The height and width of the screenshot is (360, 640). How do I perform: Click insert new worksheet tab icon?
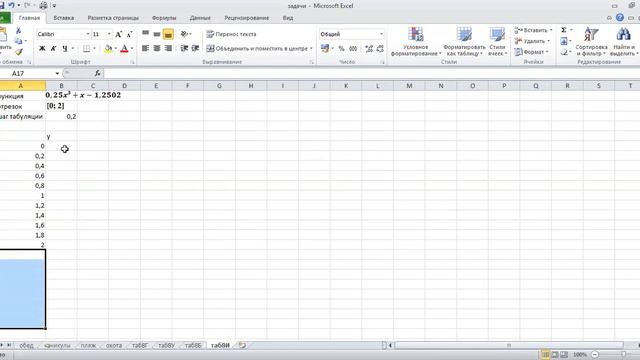(242, 345)
